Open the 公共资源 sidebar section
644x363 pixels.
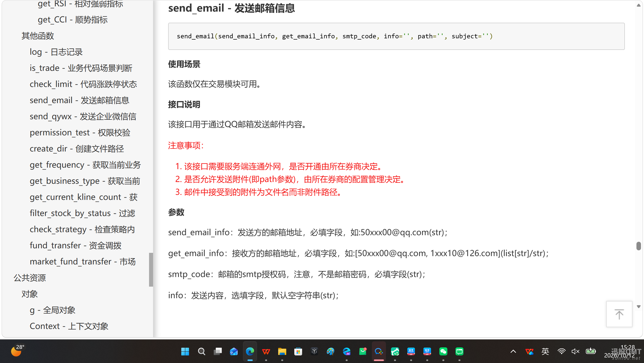(30, 278)
